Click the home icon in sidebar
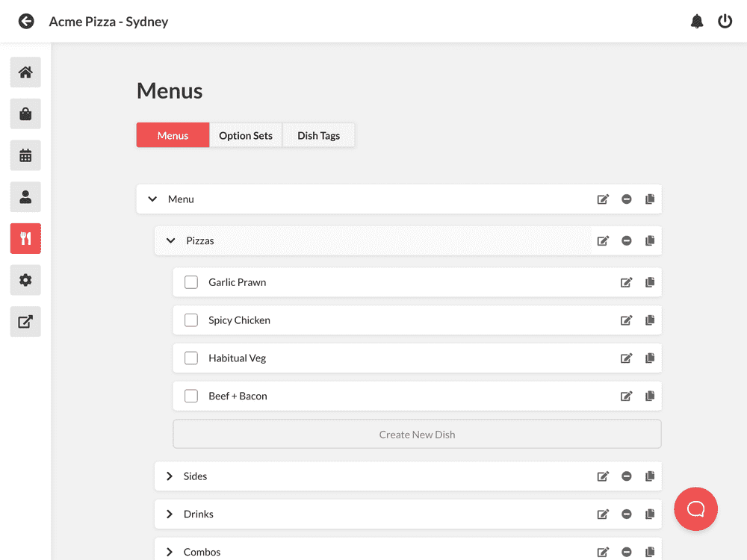 coord(25,72)
